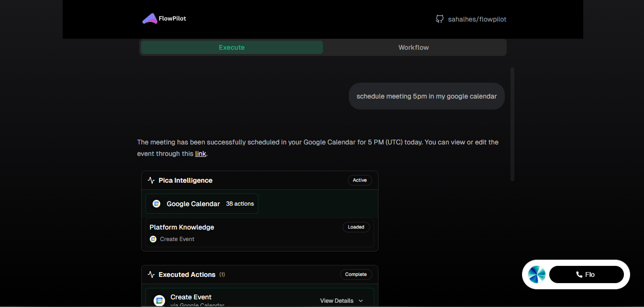Open sahalhes/flowpilot repository link

477,19
